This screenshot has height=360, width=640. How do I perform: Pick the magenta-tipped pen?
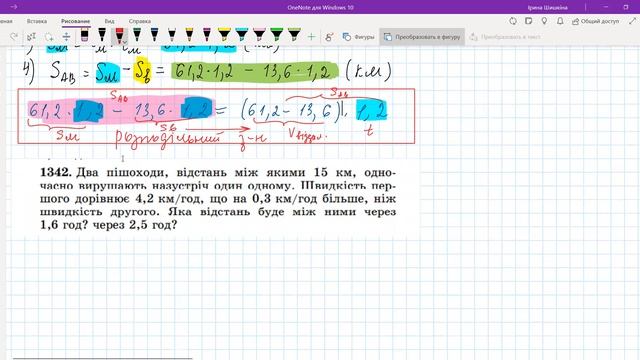(207, 36)
